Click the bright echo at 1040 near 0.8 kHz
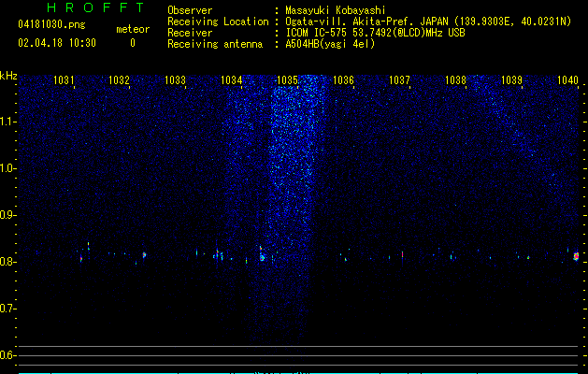Image resolution: width=588 pixels, height=374 pixels. pyautogui.click(x=576, y=256)
